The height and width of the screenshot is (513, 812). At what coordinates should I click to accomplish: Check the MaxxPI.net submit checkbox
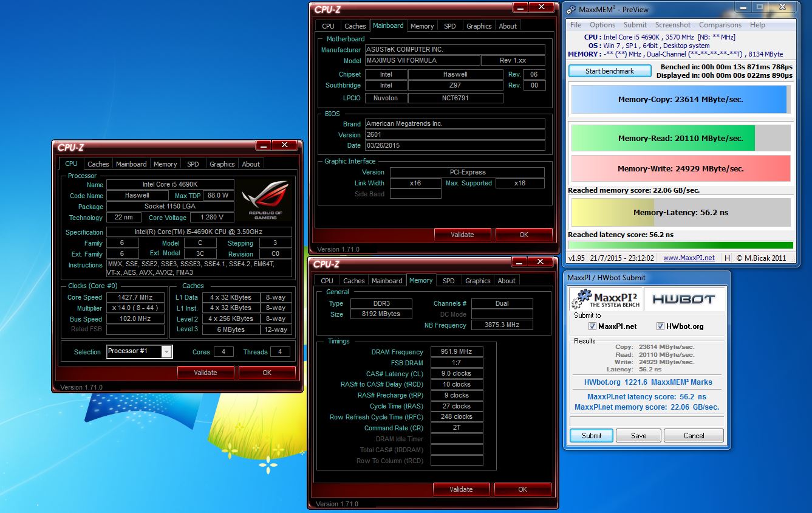[592, 326]
